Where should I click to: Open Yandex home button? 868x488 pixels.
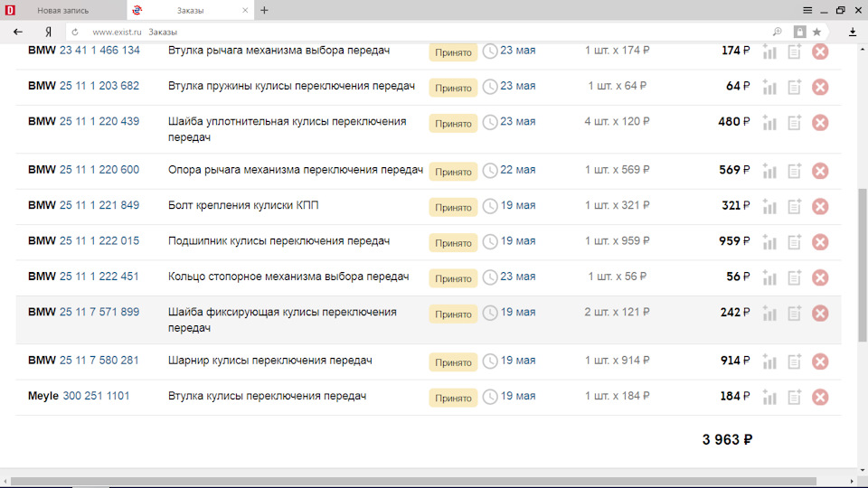49,33
